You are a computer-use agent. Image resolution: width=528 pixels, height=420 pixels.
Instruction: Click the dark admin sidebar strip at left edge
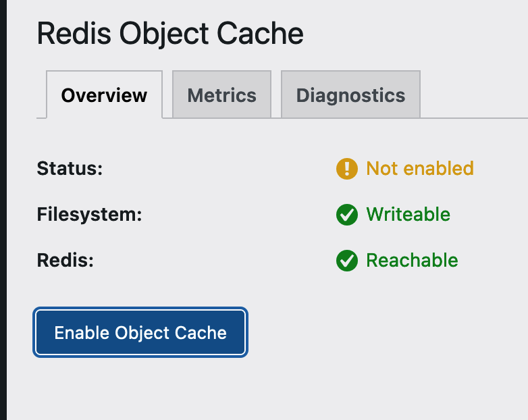click(3, 210)
